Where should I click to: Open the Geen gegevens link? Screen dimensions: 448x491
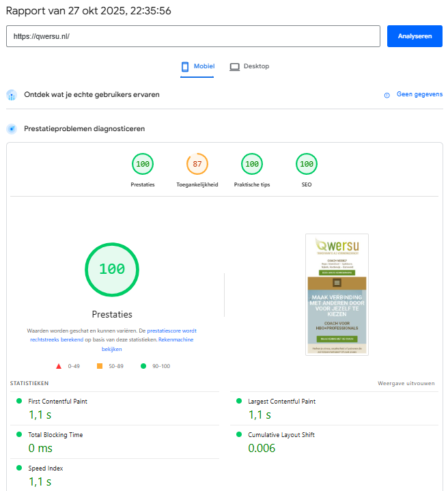(x=419, y=95)
